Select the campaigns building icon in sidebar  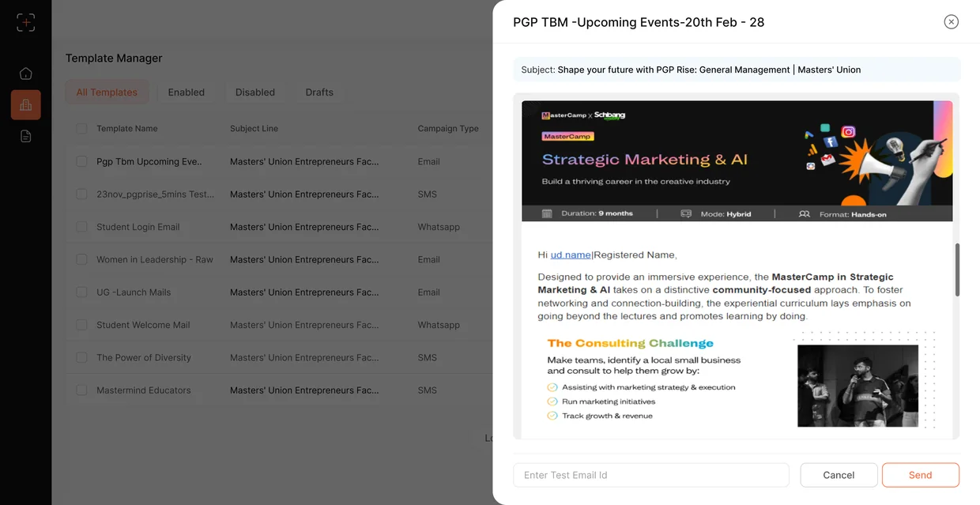[25, 104]
